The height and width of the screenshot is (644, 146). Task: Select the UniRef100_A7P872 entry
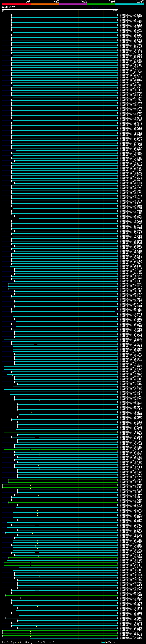click(131, 344)
